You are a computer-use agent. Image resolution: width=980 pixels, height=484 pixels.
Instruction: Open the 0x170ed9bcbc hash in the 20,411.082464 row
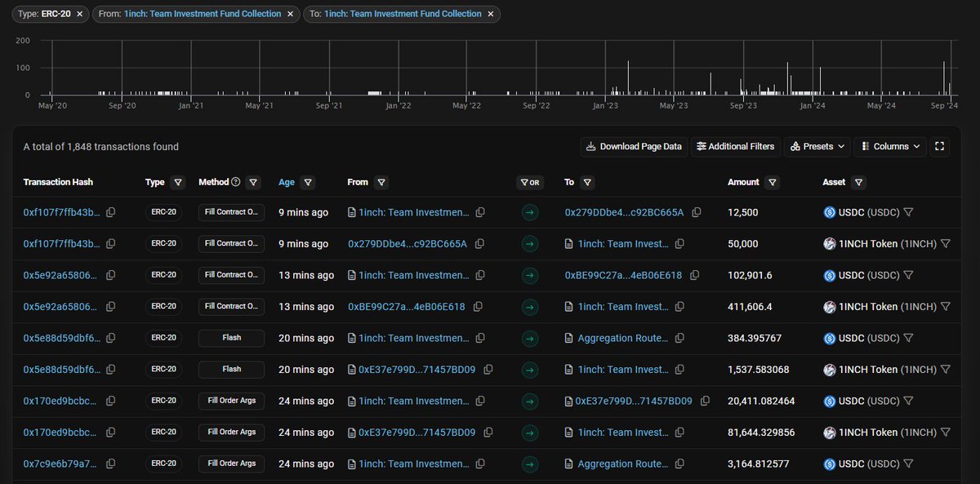pos(62,401)
